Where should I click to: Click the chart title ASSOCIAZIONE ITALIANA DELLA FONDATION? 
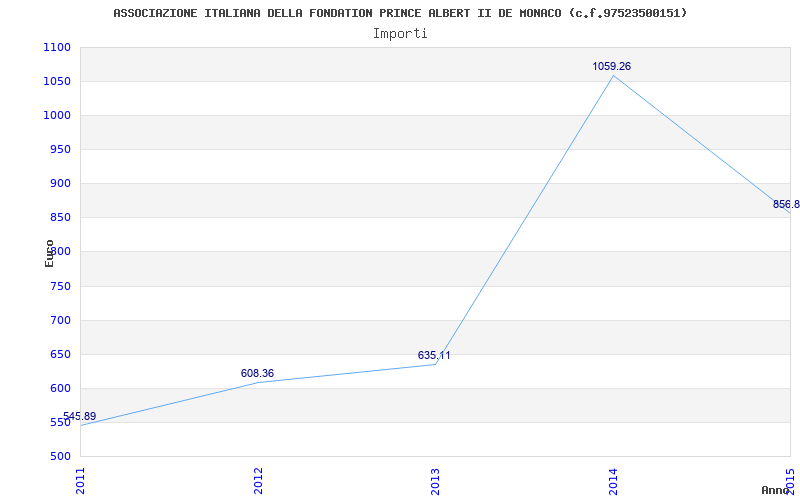pos(400,13)
